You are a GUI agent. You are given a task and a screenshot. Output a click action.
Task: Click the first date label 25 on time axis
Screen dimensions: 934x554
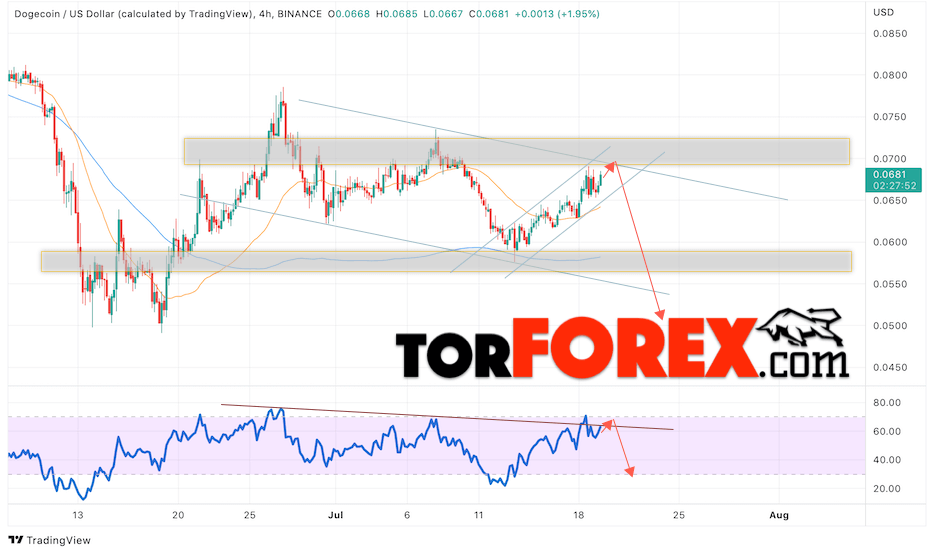pyautogui.click(x=250, y=515)
